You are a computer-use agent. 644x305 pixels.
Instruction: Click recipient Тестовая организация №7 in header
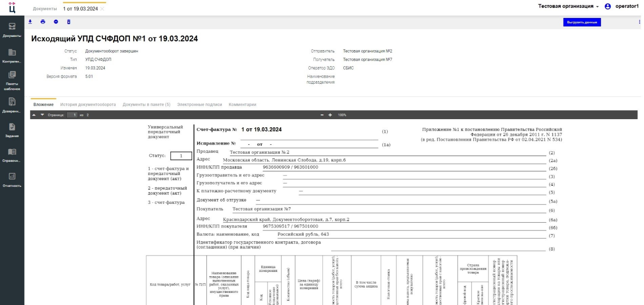pyautogui.click(x=367, y=60)
